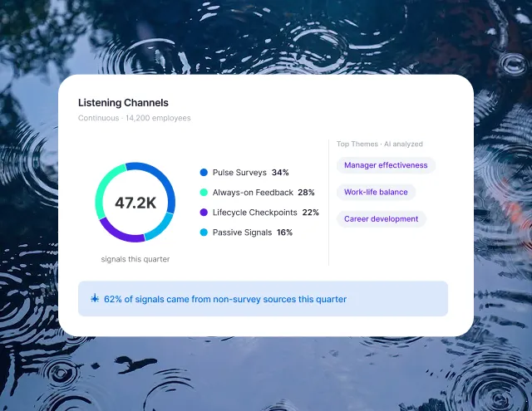Viewport: 532px width, 411px height.
Task: Select the Passive Signals legend label
Action: click(x=242, y=232)
